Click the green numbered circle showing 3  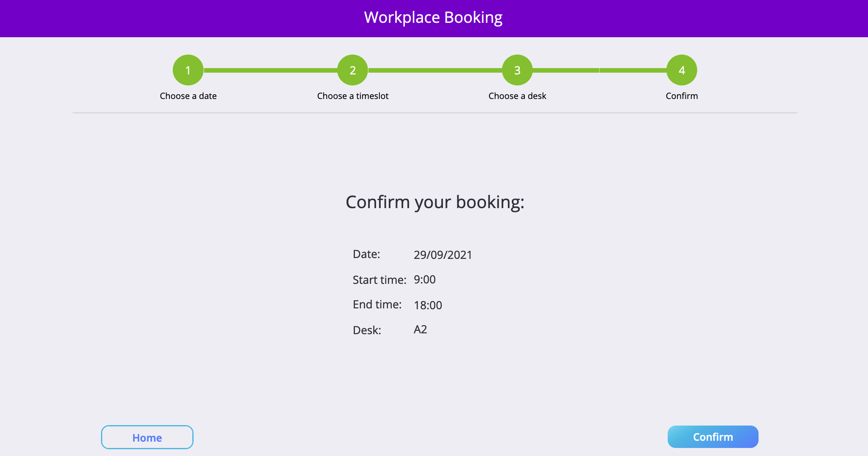[x=517, y=70]
